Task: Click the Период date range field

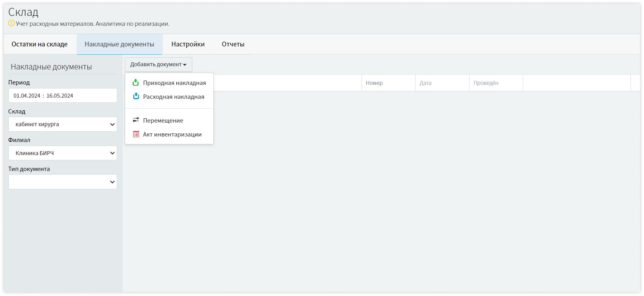Action: 62,96
